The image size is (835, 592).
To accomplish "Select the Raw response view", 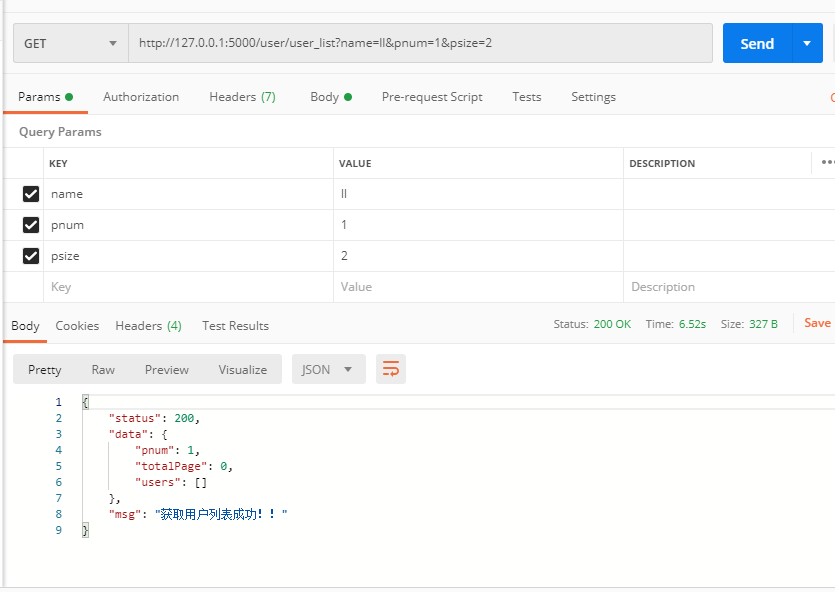I will [x=103, y=369].
